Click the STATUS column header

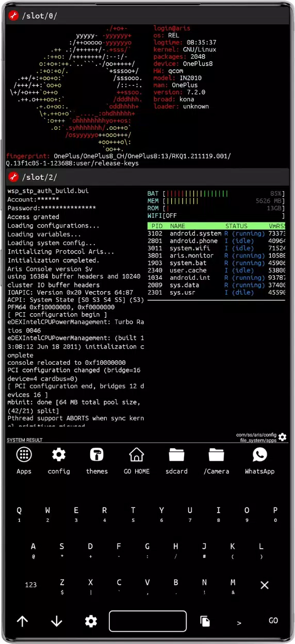pyautogui.click(x=236, y=226)
